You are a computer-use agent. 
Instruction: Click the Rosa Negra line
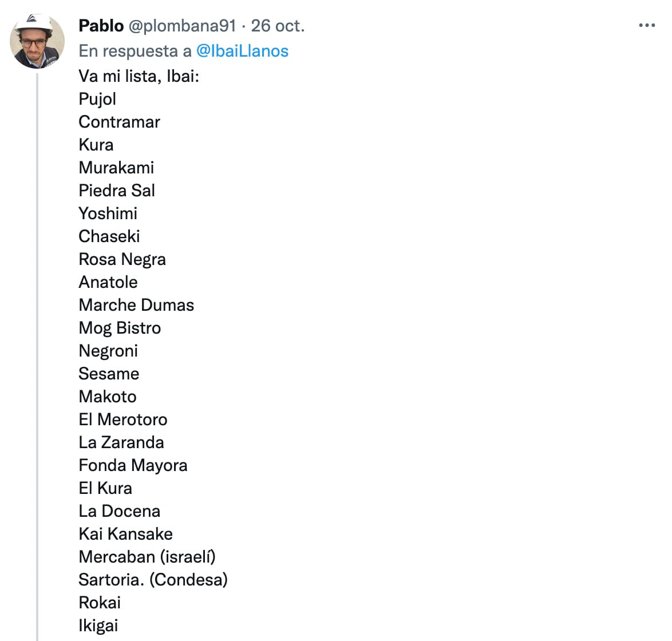pos(122,259)
